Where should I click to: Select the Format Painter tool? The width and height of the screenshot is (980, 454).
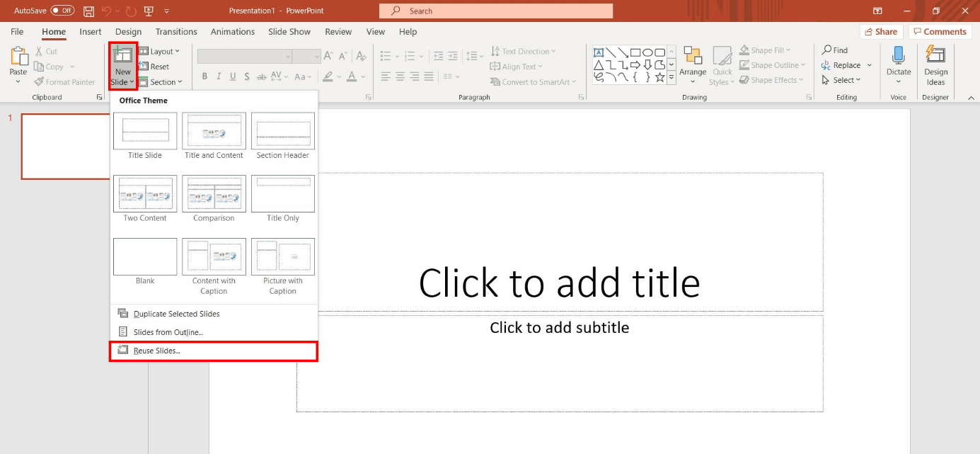point(65,81)
